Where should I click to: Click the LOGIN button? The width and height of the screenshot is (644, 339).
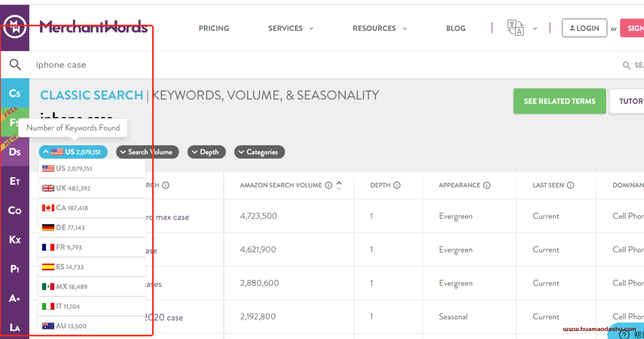[x=584, y=28]
